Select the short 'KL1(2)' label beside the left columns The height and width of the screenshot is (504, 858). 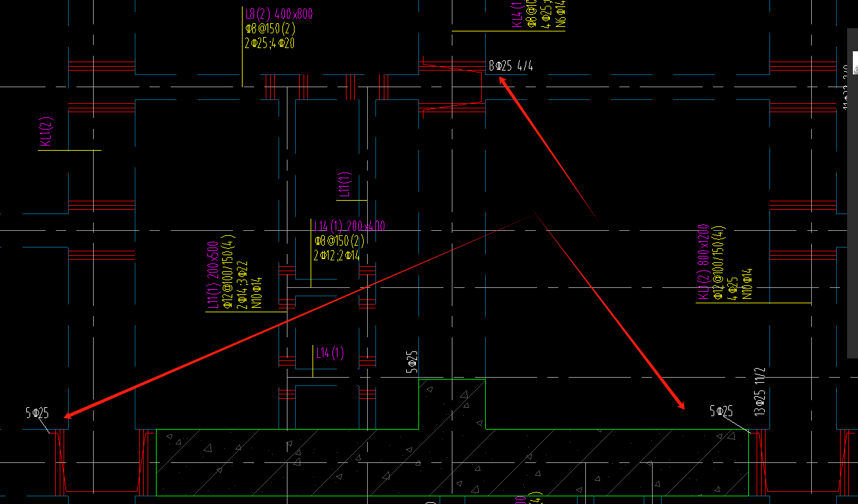(x=46, y=132)
